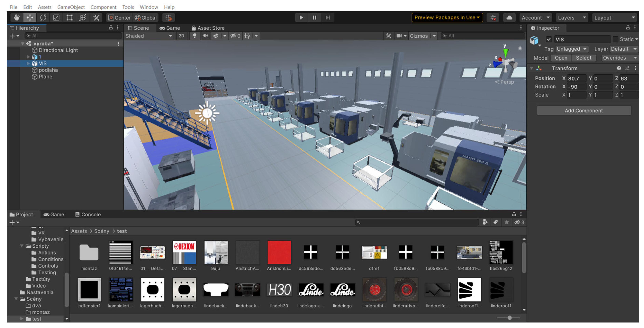Toggle 2D view mode

coord(181,36)
